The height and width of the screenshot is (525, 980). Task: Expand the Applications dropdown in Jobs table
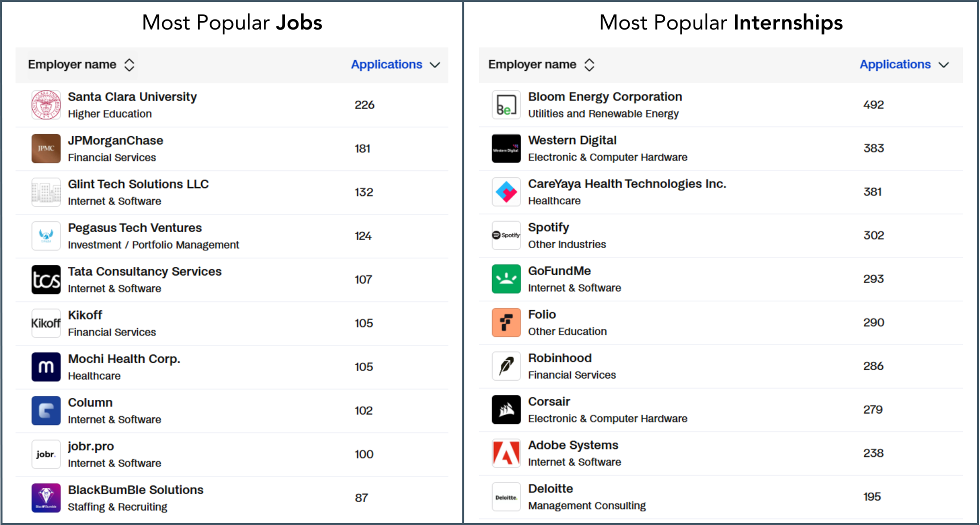pos(395,64)
